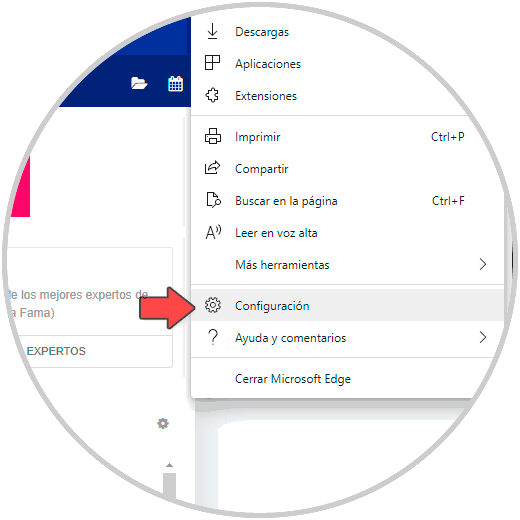
Task: Click the Compartir share arrow icon
Action: [x=212, y=168]
